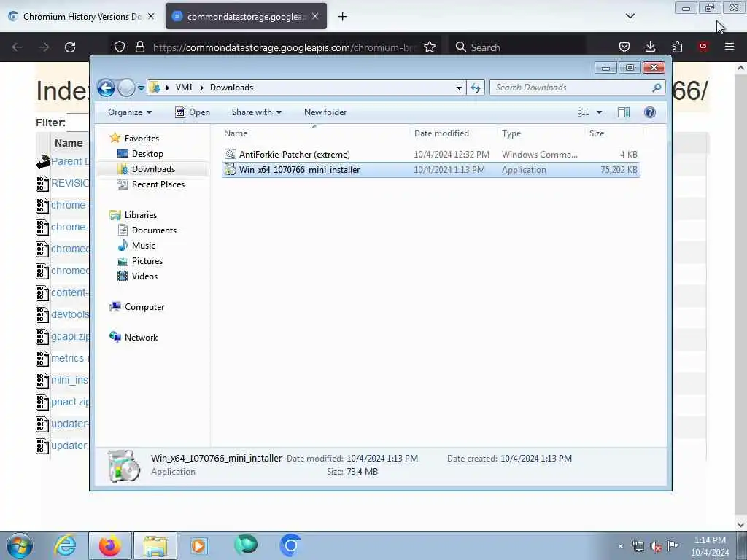Click the Open toolbar button
Image resolution: width=747 pixels, height=560 pixels.
[193, 112]
